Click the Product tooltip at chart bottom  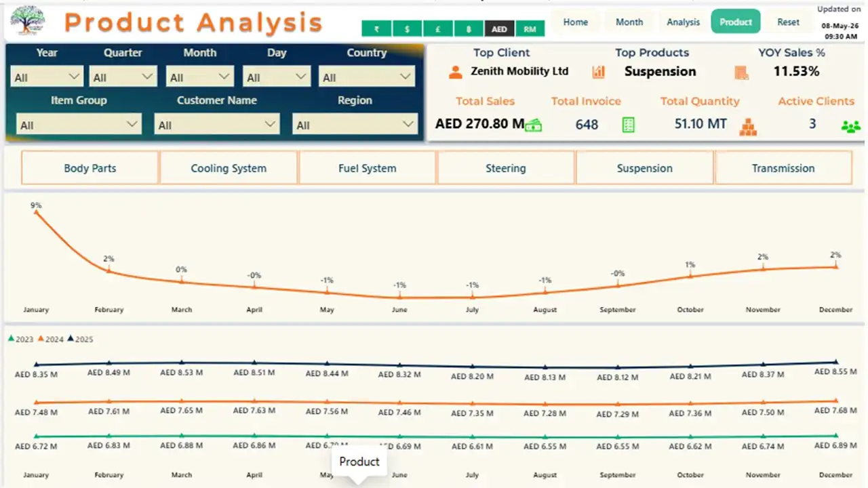pos(359,462)
